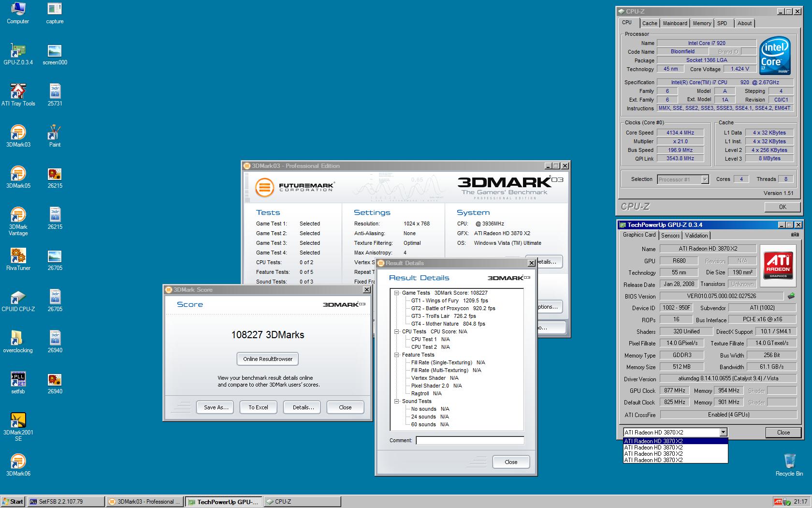The height and width of the screenshot is (508, 812).
Task: Launch GPU-Z.0.3.4 from the desktop
Action: click(x=18, y=54)
